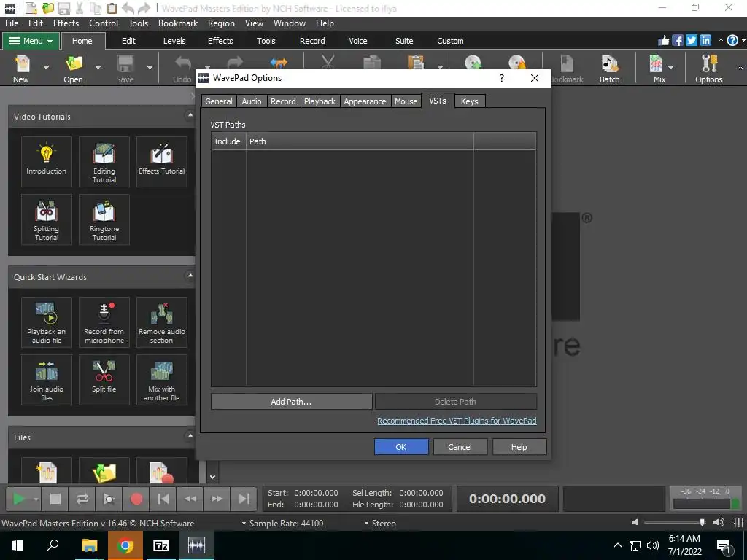Start the Split file wizard
The width and height of the screenshot is (747, 560).
pos(104,379)
